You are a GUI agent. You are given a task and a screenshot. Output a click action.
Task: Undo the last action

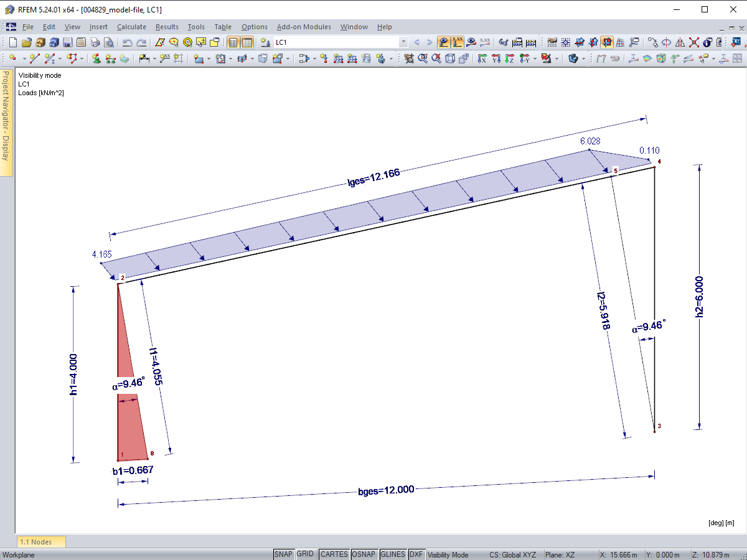[126, 42]
